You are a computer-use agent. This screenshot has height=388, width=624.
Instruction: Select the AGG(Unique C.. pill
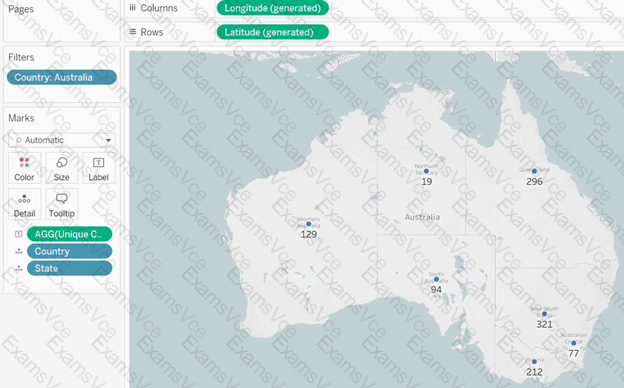[69, 234]
